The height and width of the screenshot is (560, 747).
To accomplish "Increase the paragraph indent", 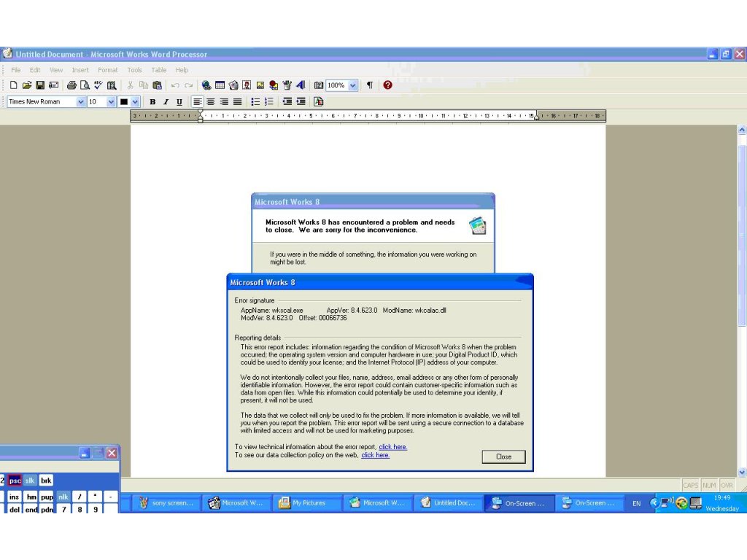I will coord(301,101).
